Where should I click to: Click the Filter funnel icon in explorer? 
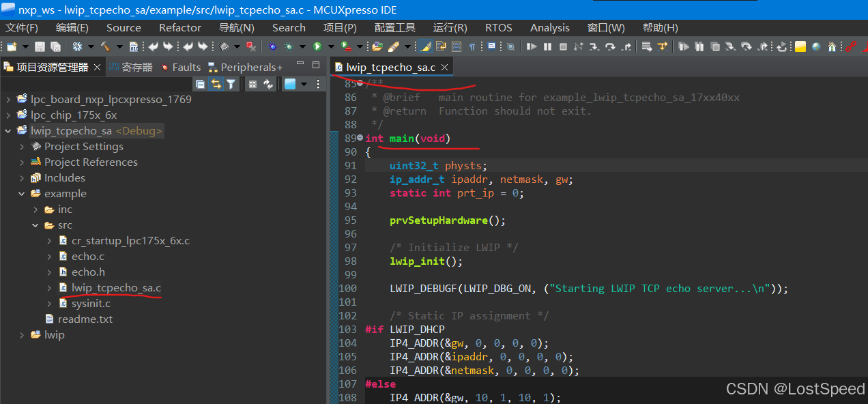click(x=231, y=84)
